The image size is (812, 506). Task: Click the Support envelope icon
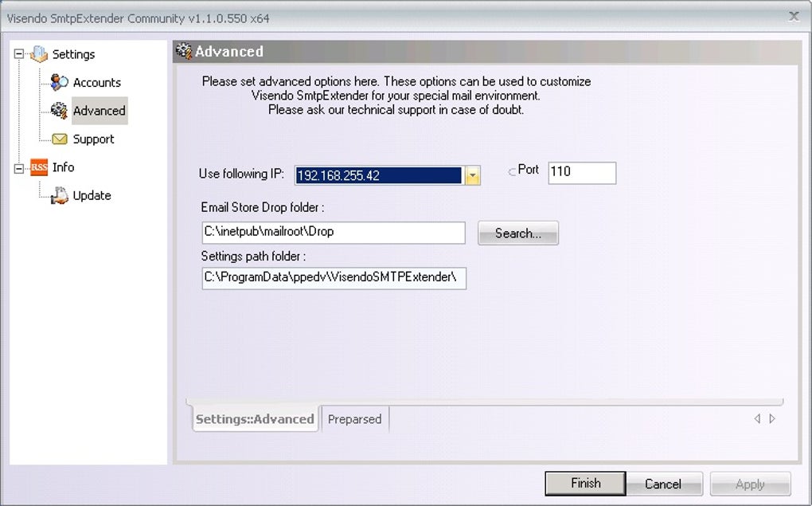click(x=60, y=139)
